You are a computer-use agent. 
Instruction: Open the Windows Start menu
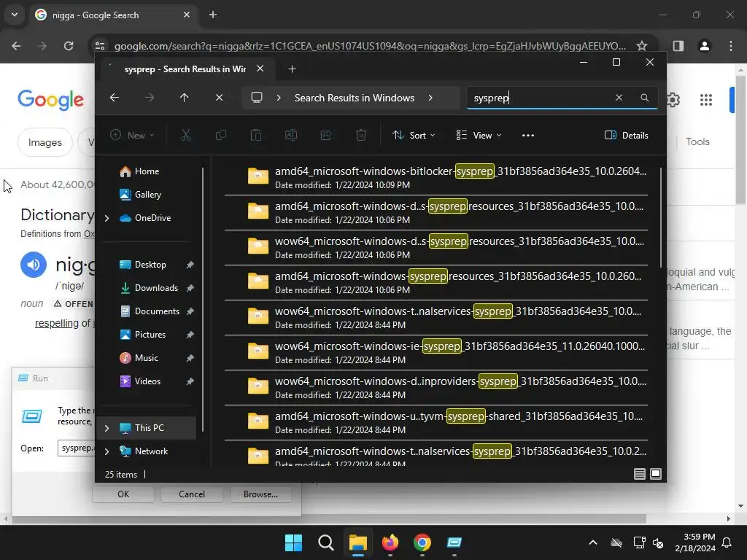293,542
